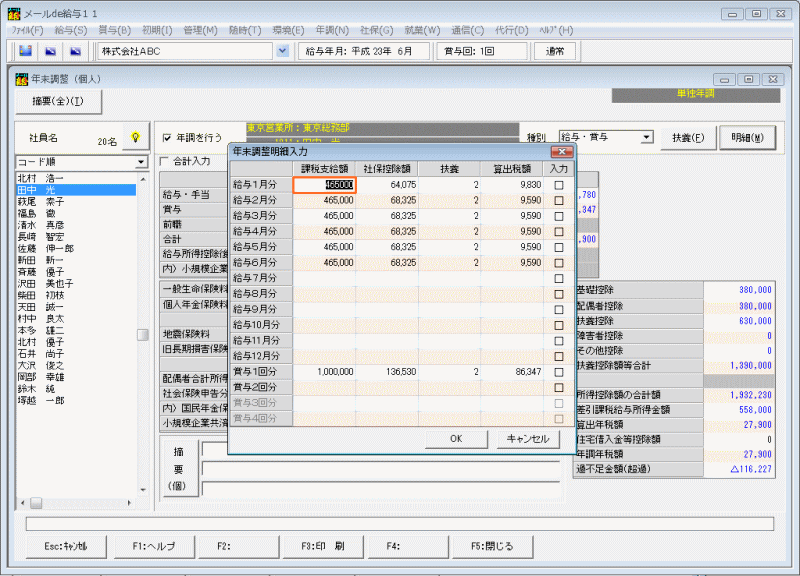800x576 pixels.
Task: Check 入力 box for 給与3月分
Action: pyautogui.click(x=559, y=216)
